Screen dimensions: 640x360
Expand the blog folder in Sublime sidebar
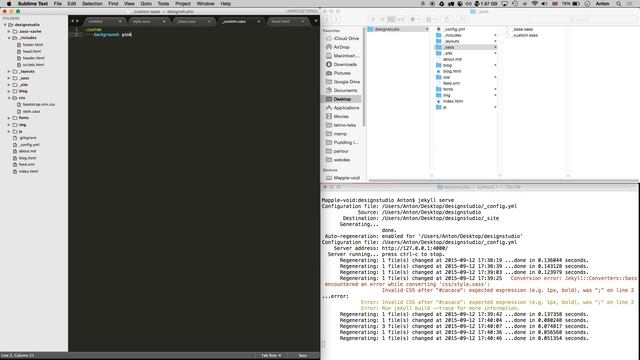click(x=9, y=91)
